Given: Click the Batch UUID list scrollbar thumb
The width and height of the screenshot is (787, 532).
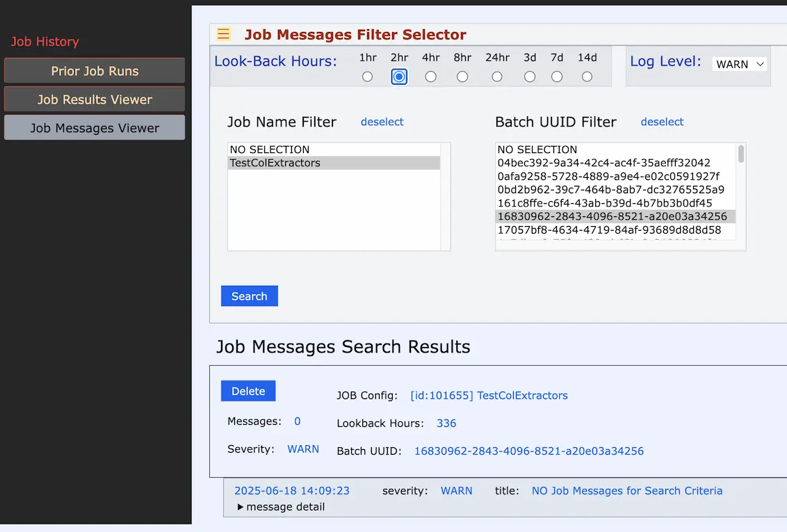Looking at the screenshot, I should (x=741, y=154).
